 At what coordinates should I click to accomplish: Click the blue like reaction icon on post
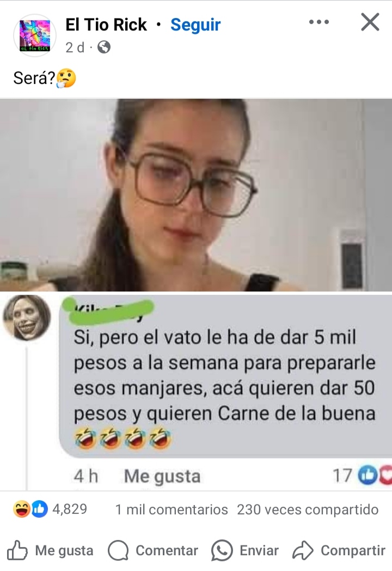(x=40, y=509)
